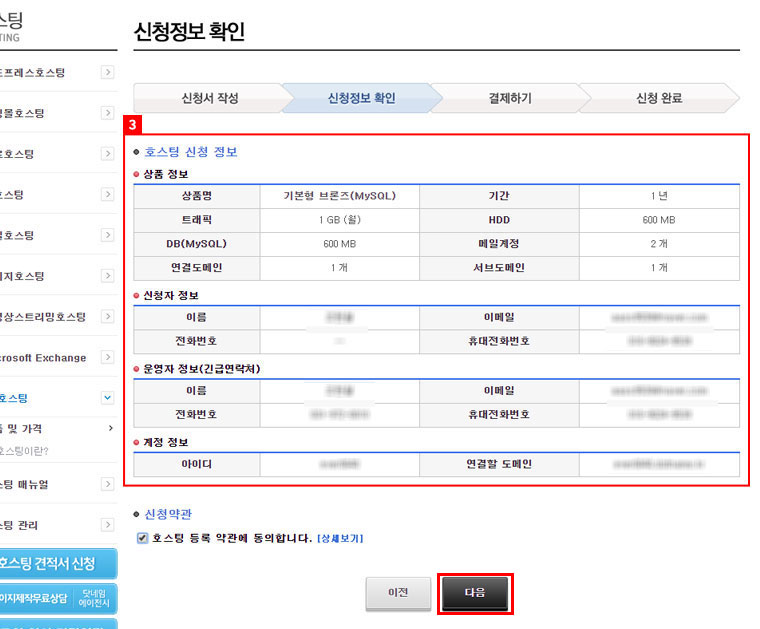Open the 호스팅이란? submenu link
Screen dimensions: 760x629
(x=25, y=450)
